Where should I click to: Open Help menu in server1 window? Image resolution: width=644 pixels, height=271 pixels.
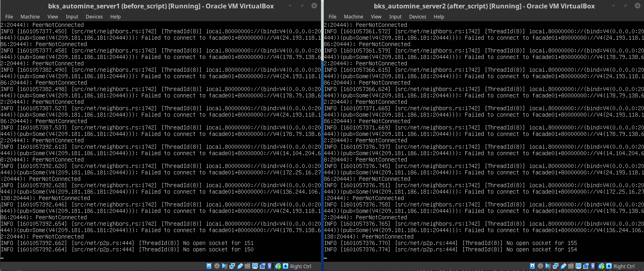coord(115,17)
